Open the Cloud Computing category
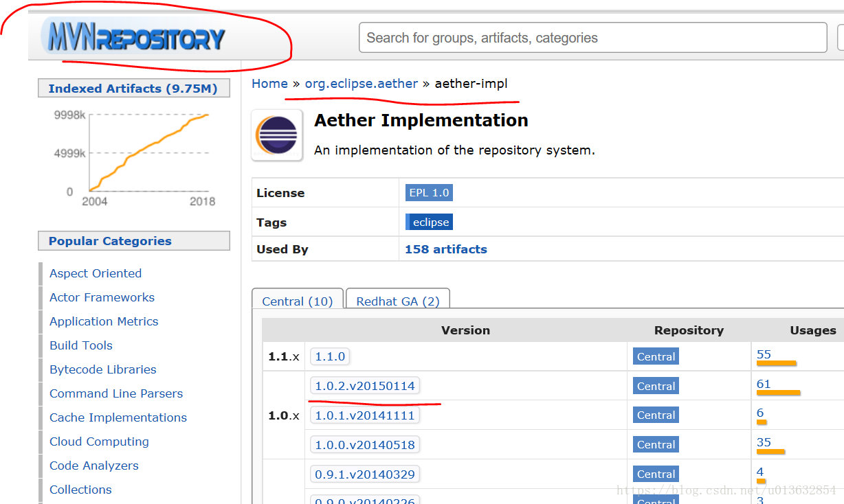 99,442
